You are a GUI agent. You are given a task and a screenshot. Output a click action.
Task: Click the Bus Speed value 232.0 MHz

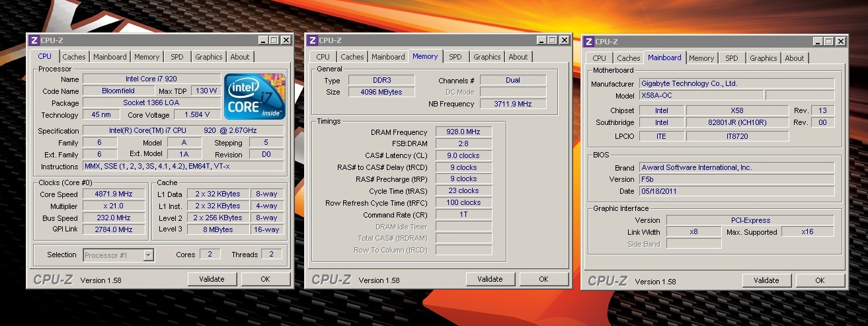[113, 218]
